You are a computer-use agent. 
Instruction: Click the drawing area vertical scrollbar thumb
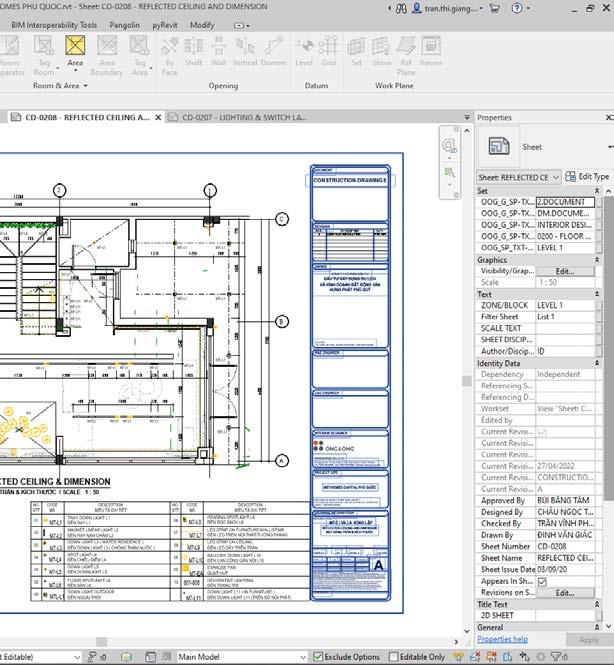(x=466, y=381)
